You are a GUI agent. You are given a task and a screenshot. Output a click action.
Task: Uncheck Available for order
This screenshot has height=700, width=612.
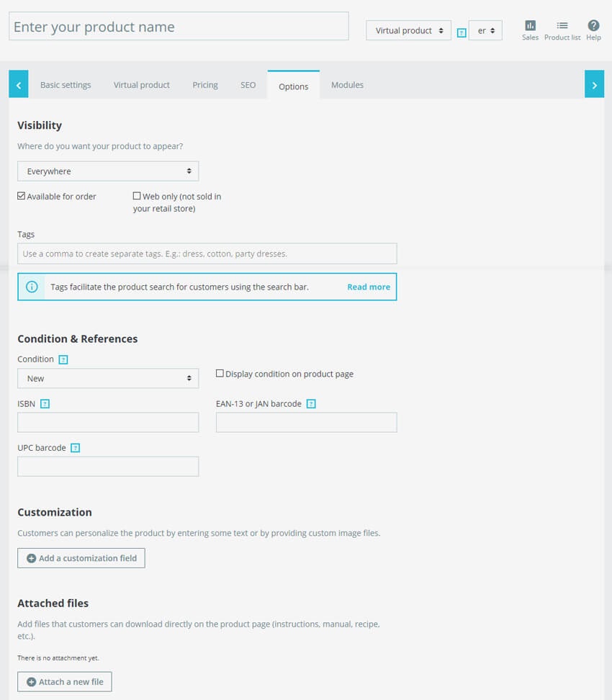tap(22, 195)
